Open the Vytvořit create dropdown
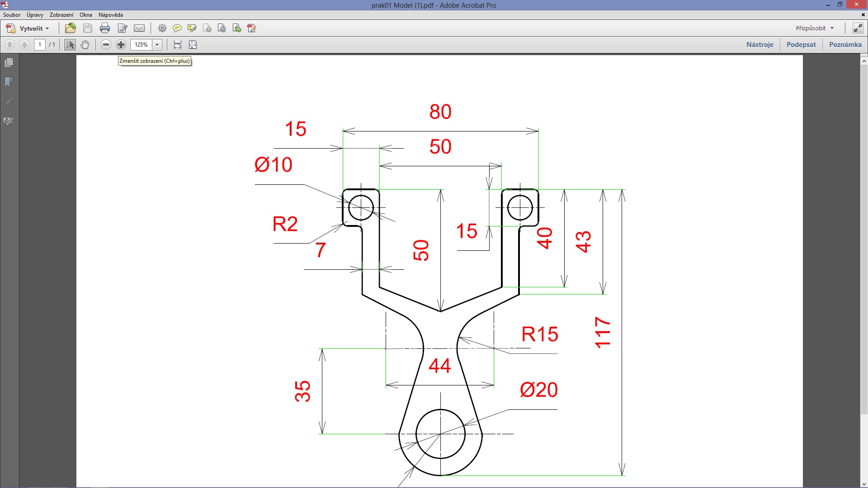 point(28,28)
